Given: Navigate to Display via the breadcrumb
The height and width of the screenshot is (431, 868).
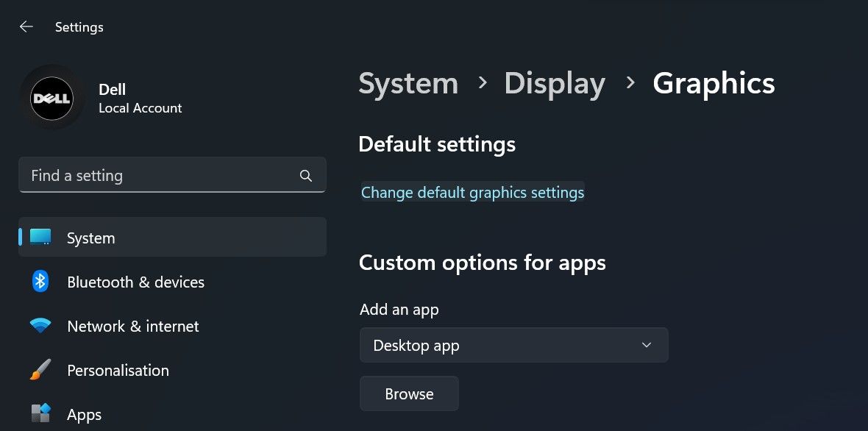Looking at the screenshot, I should coord(555,83).
